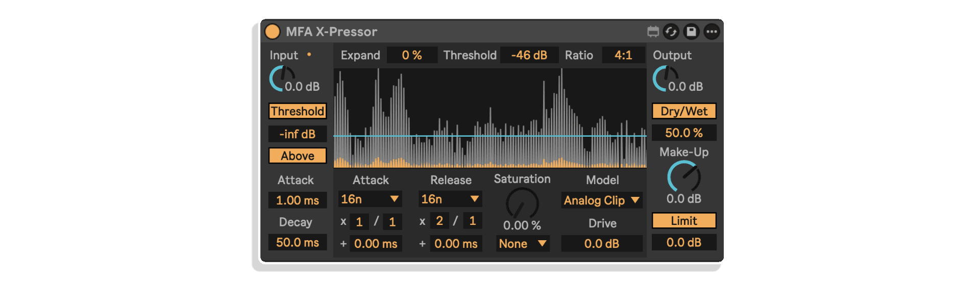Click the Saturation knob

coord(522,203)
